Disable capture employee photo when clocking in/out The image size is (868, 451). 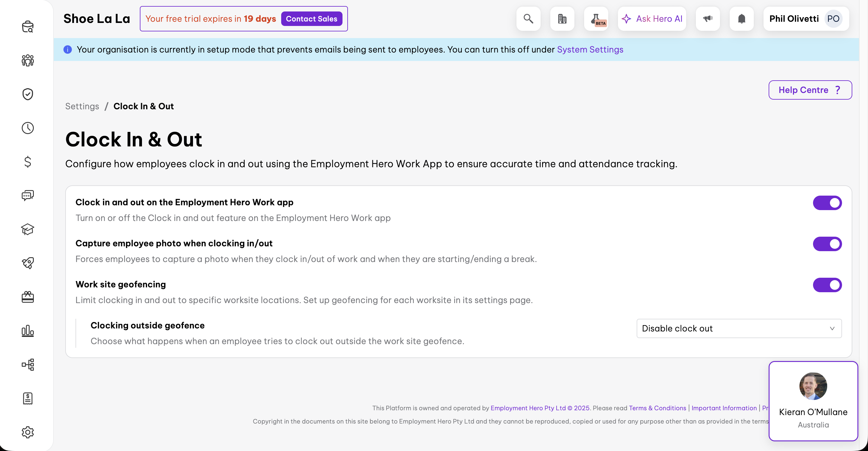[x=827, y=244]
